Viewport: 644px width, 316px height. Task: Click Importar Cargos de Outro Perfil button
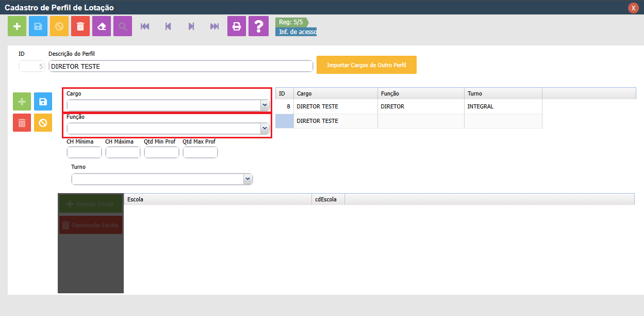(366, 65)
